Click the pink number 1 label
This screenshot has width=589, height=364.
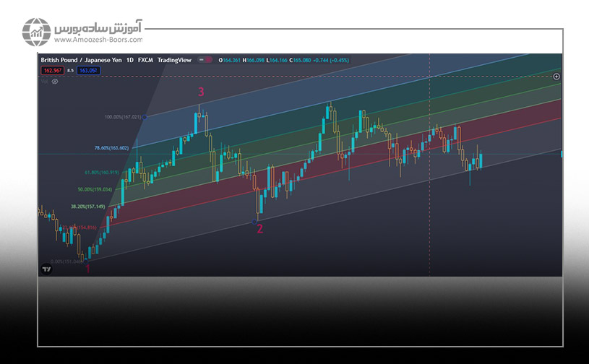[x=88, y=269]
